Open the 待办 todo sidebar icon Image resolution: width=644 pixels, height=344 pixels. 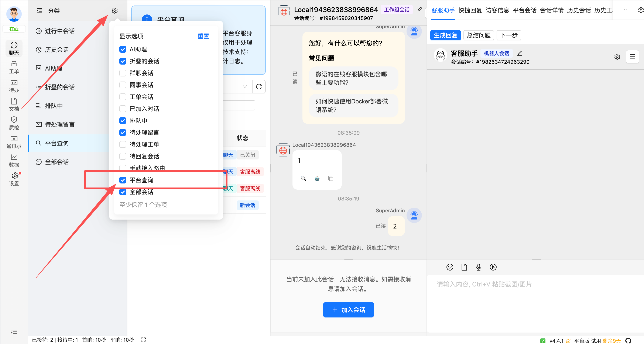[x=14, y=86]
